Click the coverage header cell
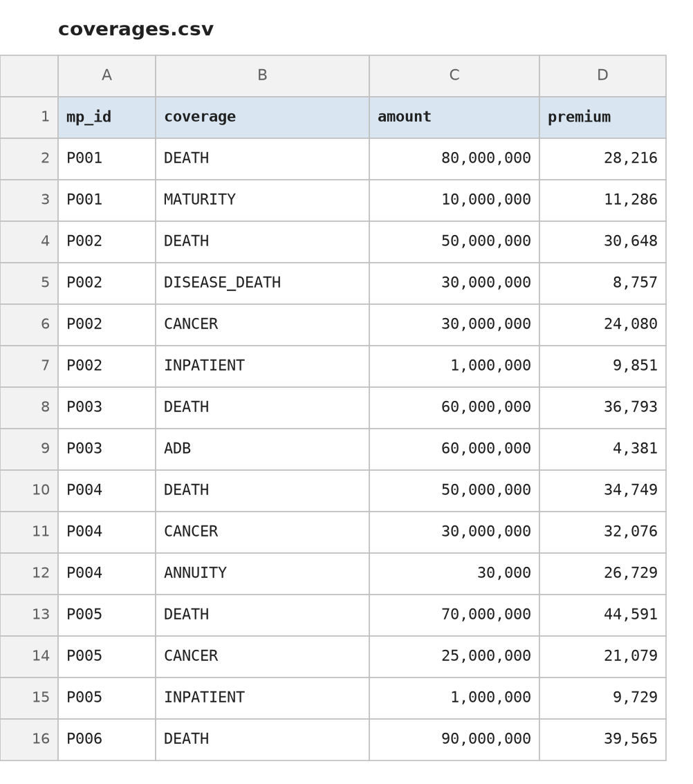693x784 pixels. pyautogui.click(x=262, y=118)
